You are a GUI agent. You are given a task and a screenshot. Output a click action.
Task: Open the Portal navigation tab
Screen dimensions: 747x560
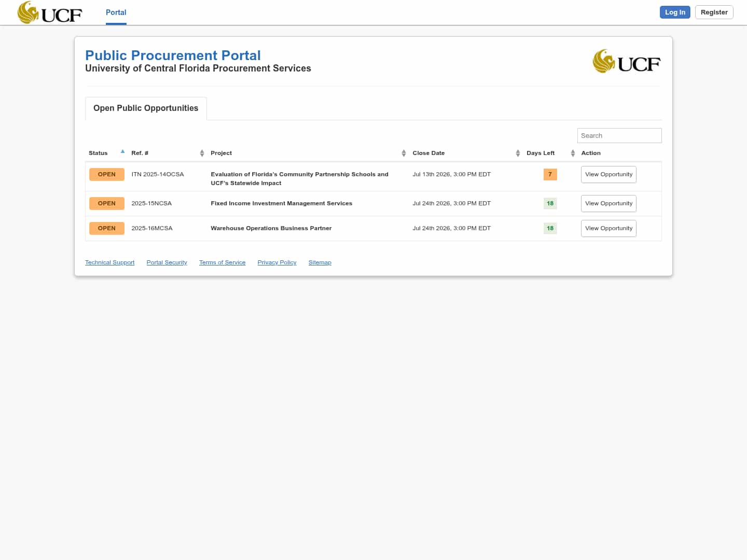(116, 12)
